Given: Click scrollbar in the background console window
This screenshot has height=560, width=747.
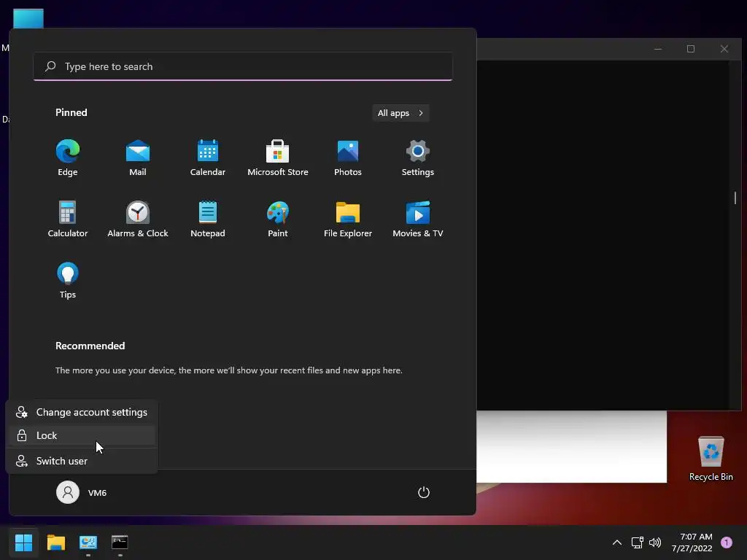Looking at the screenshot, I should (x=735, y=198).
